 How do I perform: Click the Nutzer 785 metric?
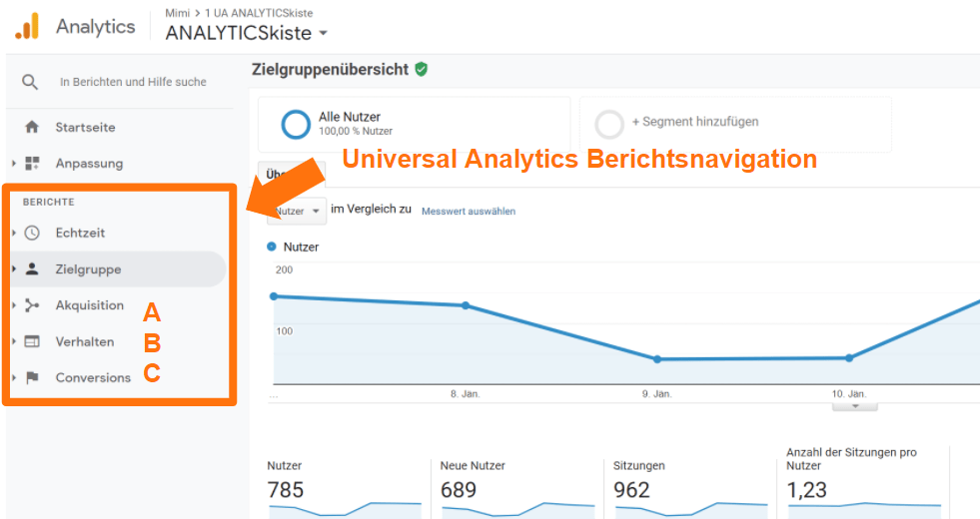click(x=286, y=490)
